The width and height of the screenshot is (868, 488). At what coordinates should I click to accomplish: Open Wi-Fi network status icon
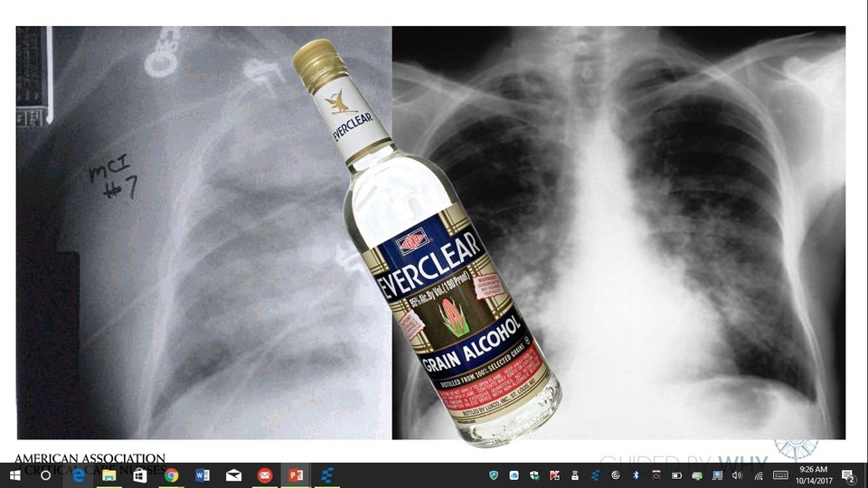point(759,475)
